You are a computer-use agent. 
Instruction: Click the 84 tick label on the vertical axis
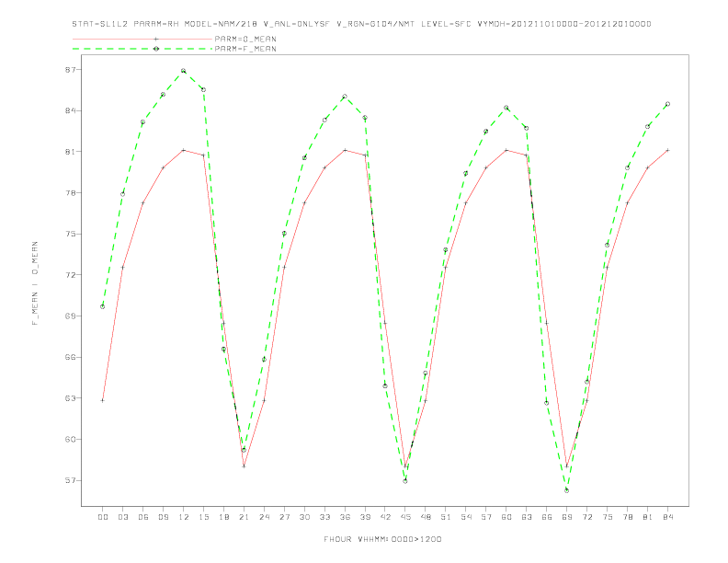(70, 110)
